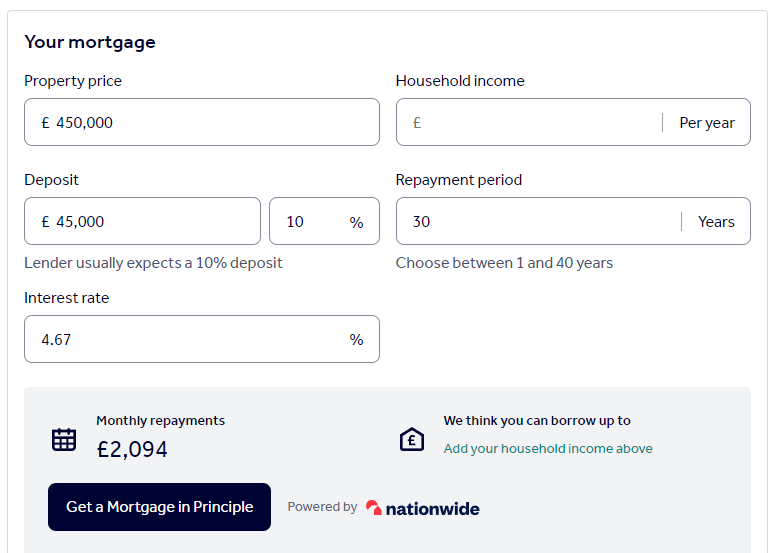Screen dimensions: 768x553
Task: Click the Your mortgage heading
Action: tap(90, 42)
